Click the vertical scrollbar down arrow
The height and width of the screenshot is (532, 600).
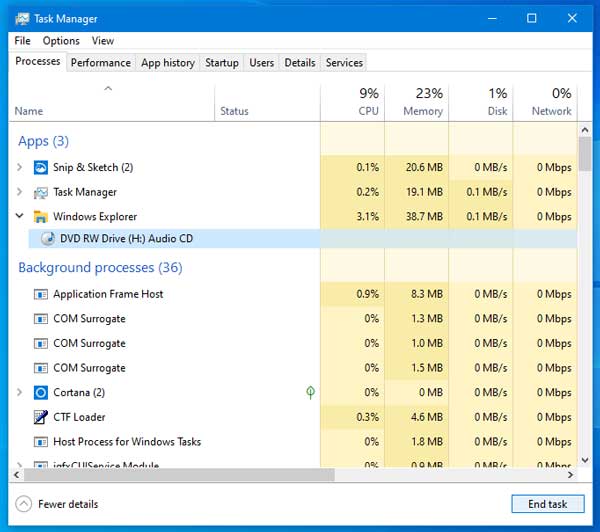(x=585, y=460)
